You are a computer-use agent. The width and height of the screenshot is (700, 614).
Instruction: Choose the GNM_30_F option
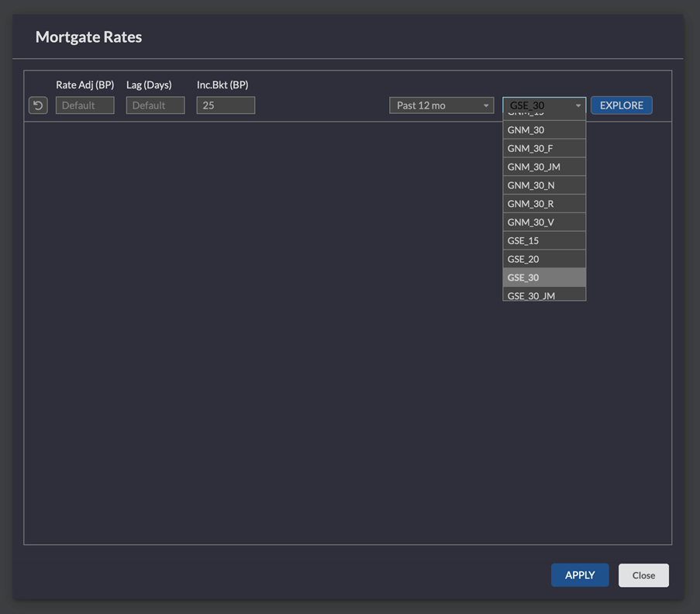pos(544,148)
